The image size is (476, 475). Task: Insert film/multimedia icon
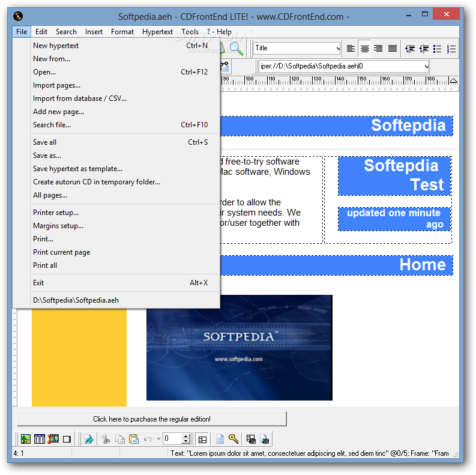point(53,439)
